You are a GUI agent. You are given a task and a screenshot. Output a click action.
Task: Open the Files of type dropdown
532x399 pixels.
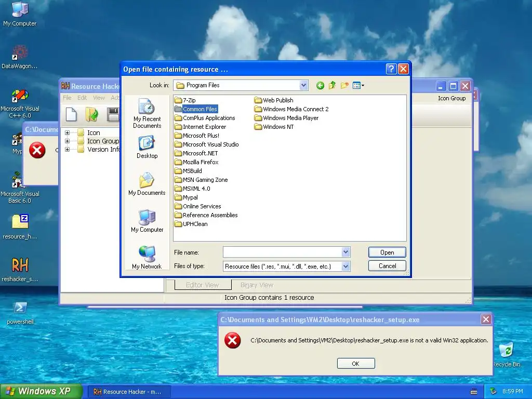pos(345,267)
